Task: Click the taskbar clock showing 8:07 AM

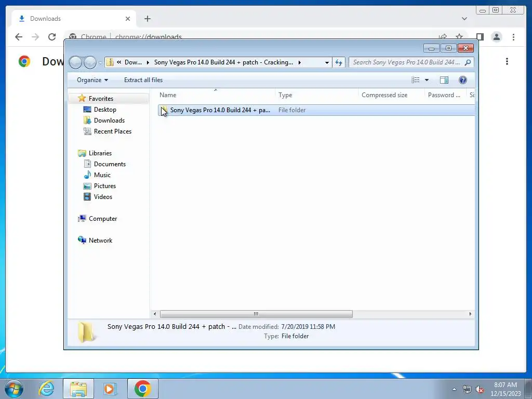Action: coord(506,389)
